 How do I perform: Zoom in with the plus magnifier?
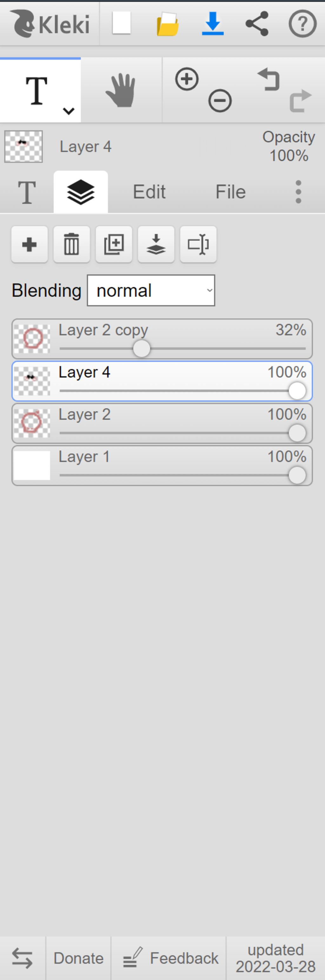tap(187, 79)
